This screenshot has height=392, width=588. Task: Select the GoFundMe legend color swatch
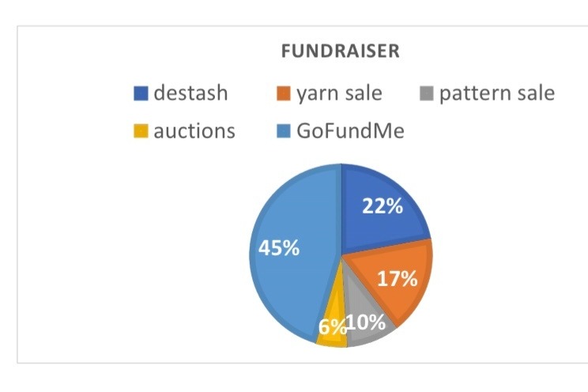pos(284,131)
